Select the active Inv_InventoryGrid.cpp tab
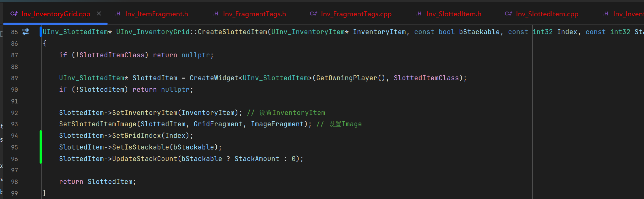 56,14
